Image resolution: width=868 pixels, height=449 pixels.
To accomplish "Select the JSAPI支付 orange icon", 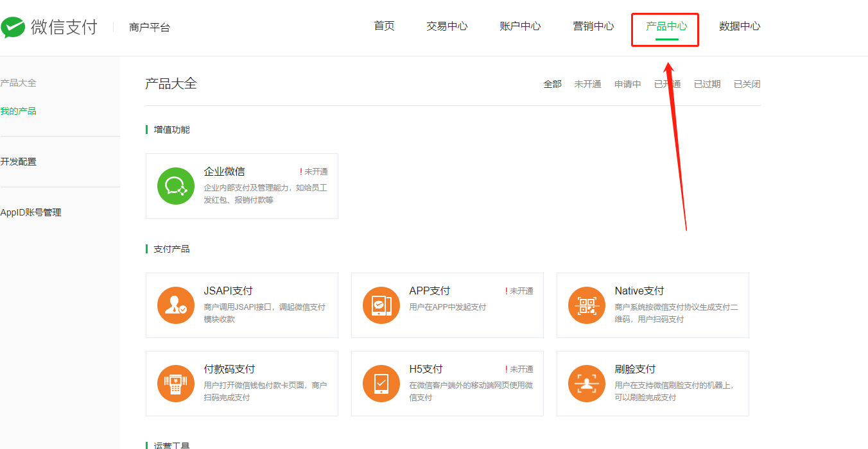I will [x=176, y=305].
